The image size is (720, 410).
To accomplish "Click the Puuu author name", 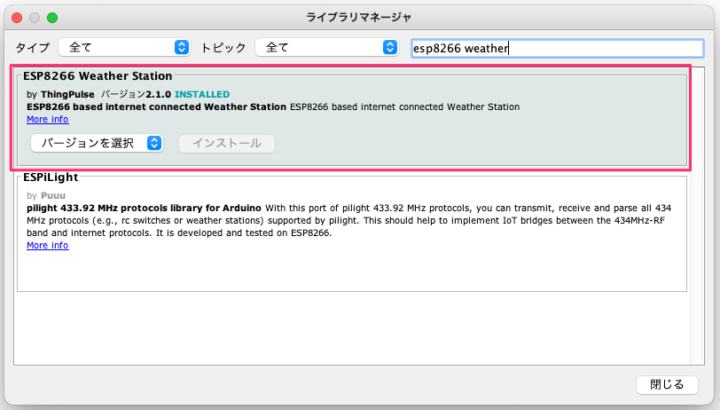I will coord(52,195).
